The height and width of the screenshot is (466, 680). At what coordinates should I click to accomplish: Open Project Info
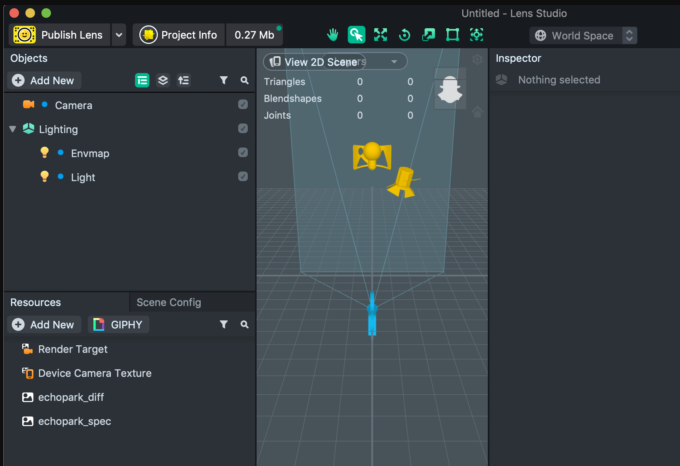tap(179, 35)
